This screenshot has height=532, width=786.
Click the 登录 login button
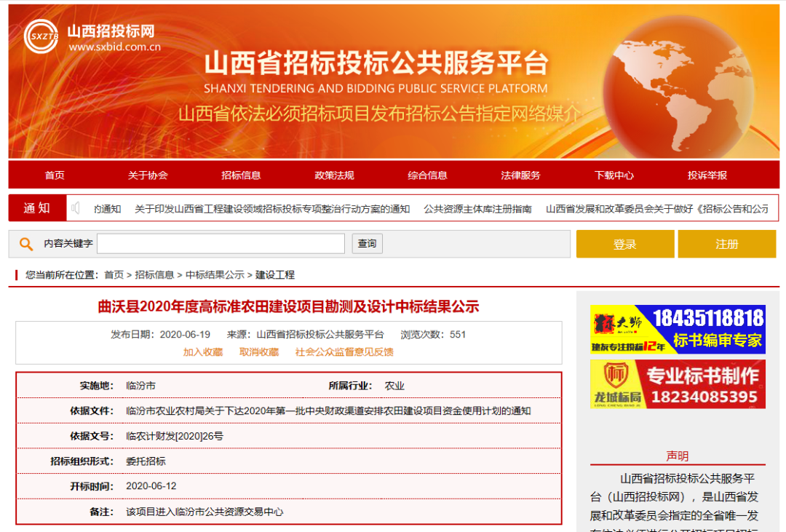625,245
